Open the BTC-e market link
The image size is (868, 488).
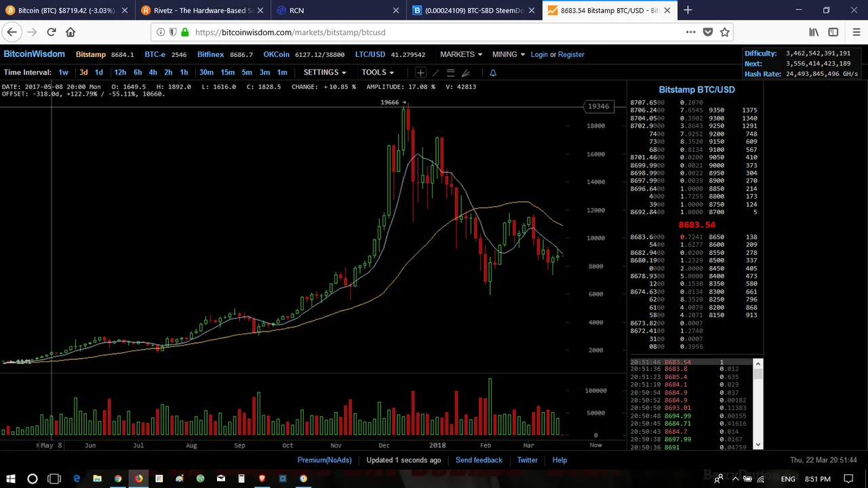click(155, 54)
